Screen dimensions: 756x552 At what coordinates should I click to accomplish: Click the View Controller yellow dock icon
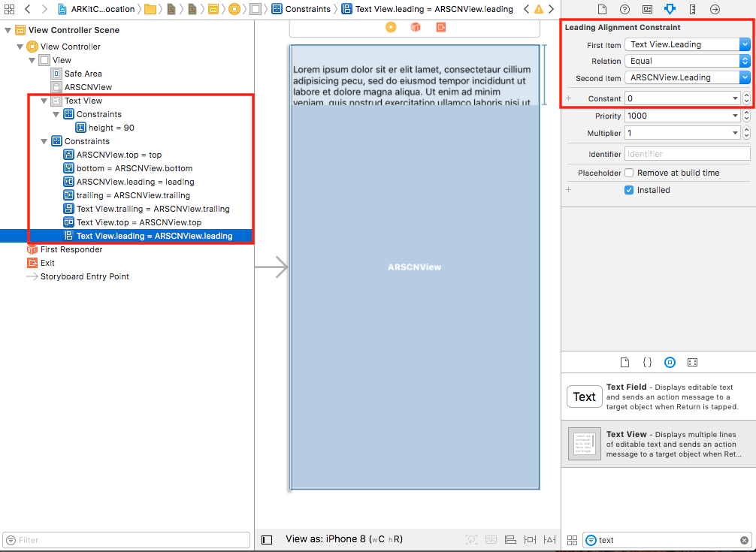pos(391,28)
